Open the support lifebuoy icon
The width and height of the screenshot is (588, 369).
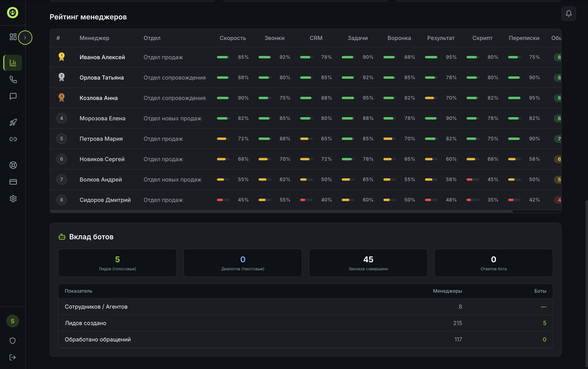13,165
